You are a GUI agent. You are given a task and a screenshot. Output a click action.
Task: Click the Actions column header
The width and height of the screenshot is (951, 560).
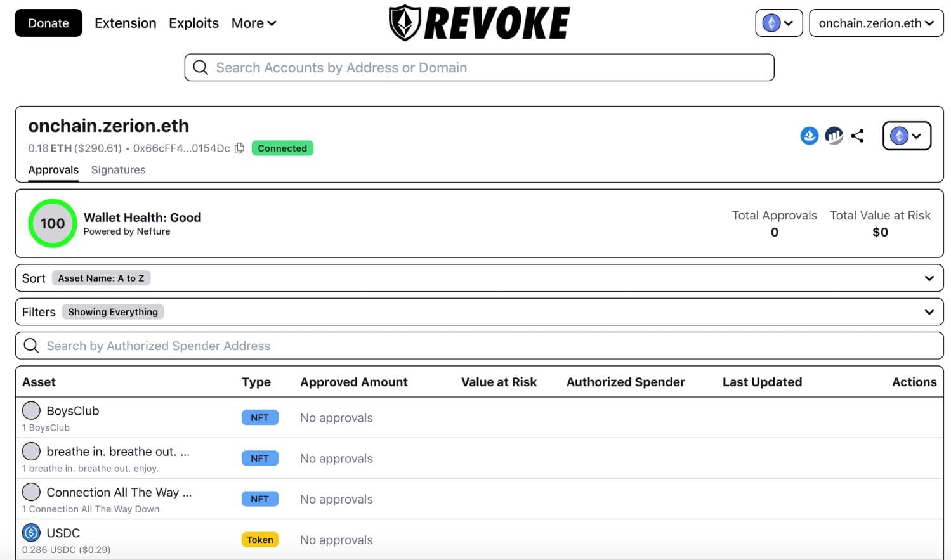coord(914,382)
